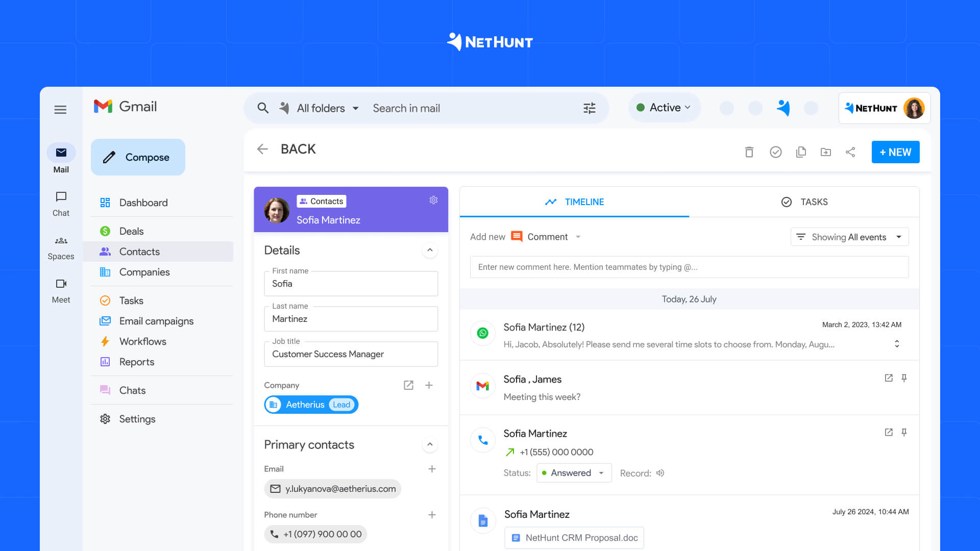Collapse the Primary contacts section
This screenshot has height=551, width=980.
tap(429, 444)
